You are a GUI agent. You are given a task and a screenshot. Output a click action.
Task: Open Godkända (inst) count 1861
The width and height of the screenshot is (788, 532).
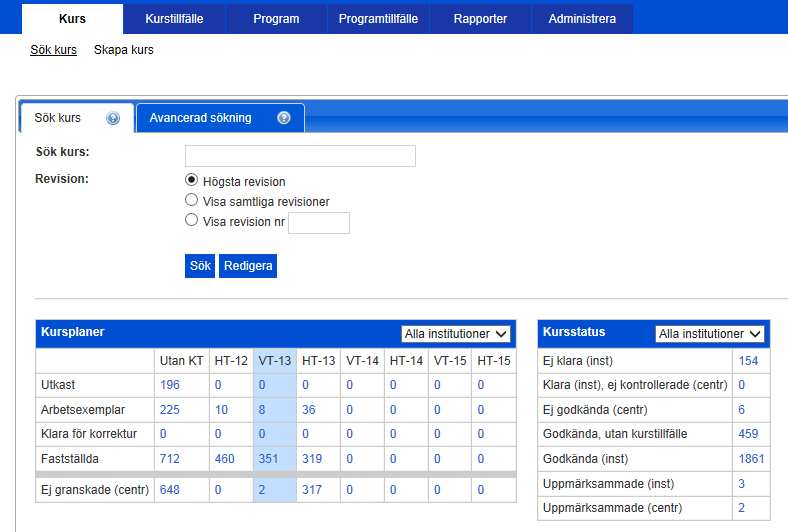point(751,459)
